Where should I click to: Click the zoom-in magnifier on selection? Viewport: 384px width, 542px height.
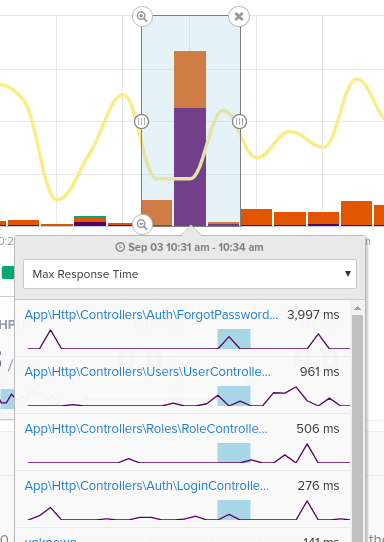click(x=142, y=16)
